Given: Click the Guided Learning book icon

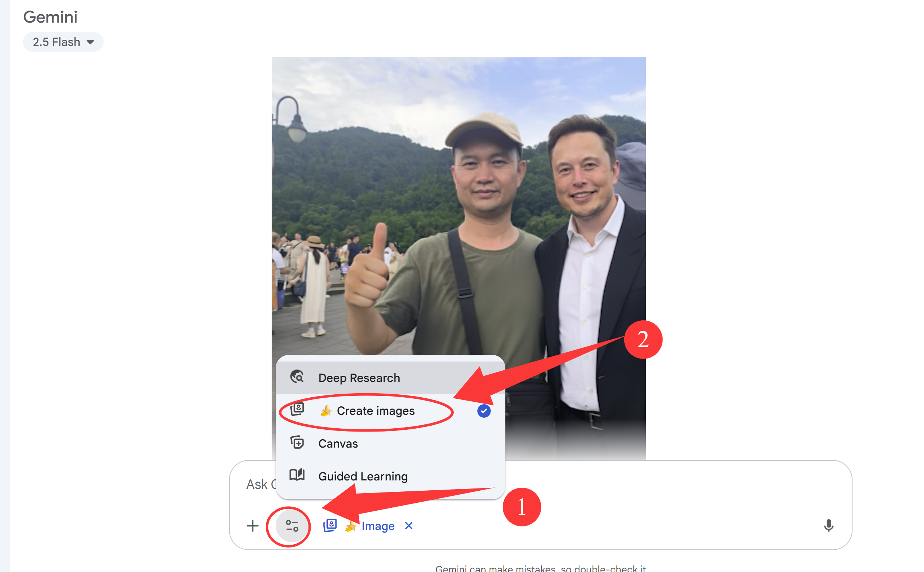Looking at the screenshot, I should pyautogui.click(x=297, y=475).
